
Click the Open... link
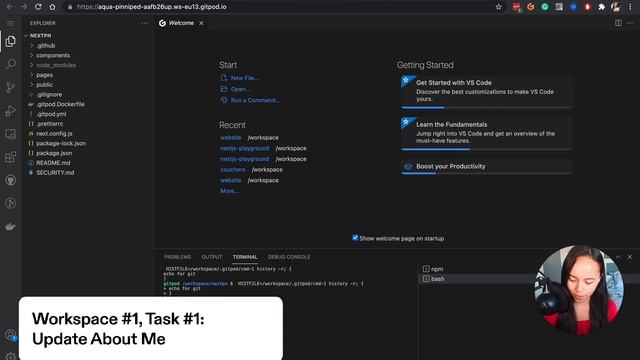240,89
